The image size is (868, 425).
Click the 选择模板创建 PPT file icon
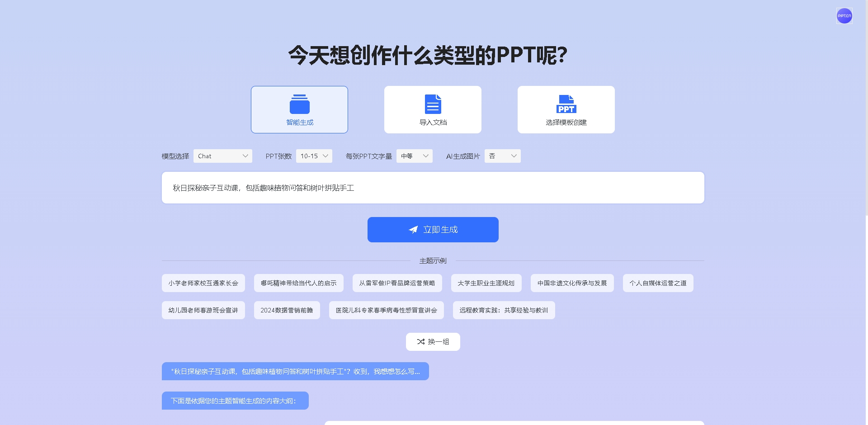[x=566, y=104]
